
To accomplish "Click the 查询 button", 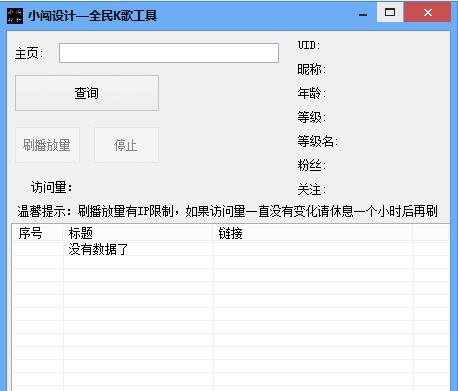I will (x=87, y=93).
